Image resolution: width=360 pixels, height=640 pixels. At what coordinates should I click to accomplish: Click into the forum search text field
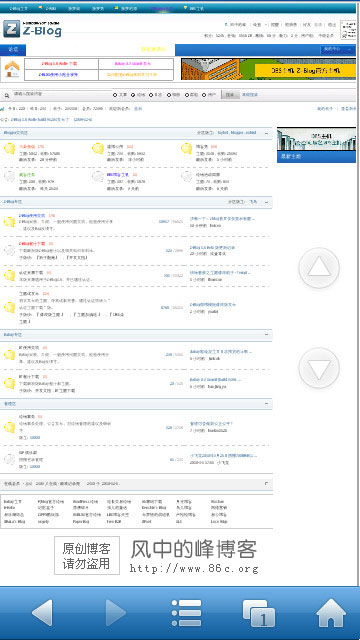pos(61,94)
